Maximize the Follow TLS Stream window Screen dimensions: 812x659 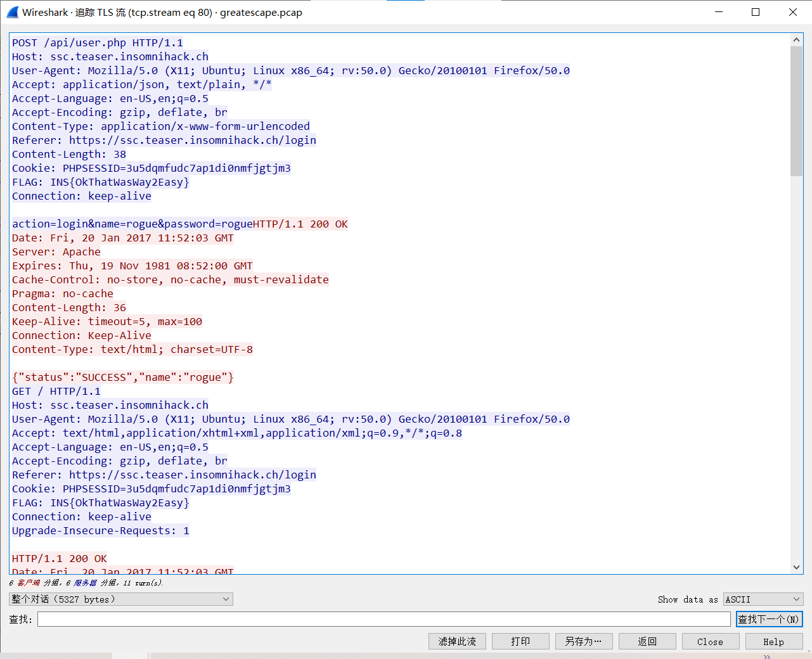[756, 12]
